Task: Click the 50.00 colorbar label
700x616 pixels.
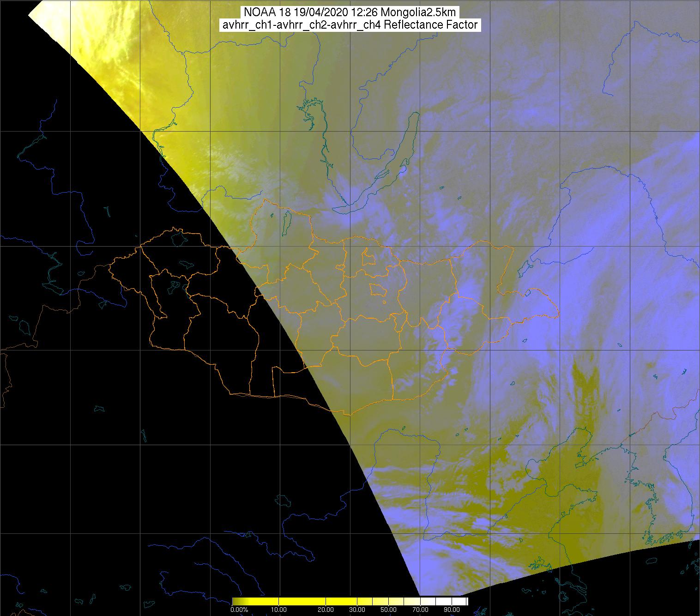Action: click(389, 610)
